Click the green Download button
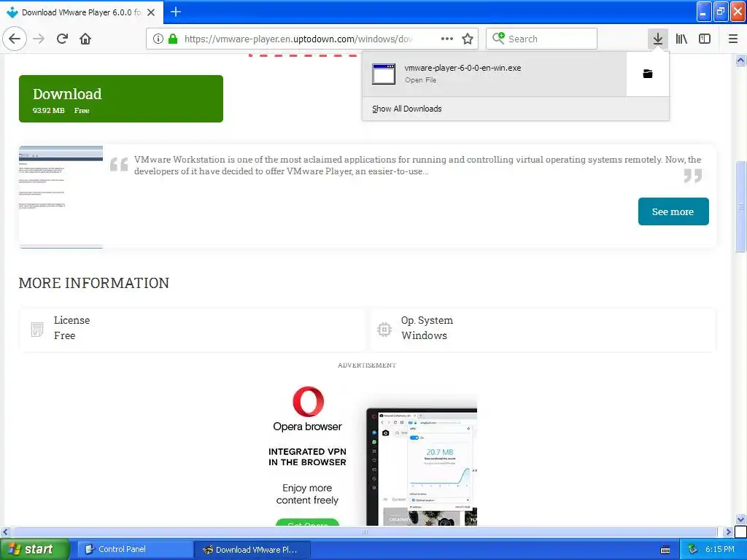Viewport: 747px width, 560px height. tap(121, 98)
